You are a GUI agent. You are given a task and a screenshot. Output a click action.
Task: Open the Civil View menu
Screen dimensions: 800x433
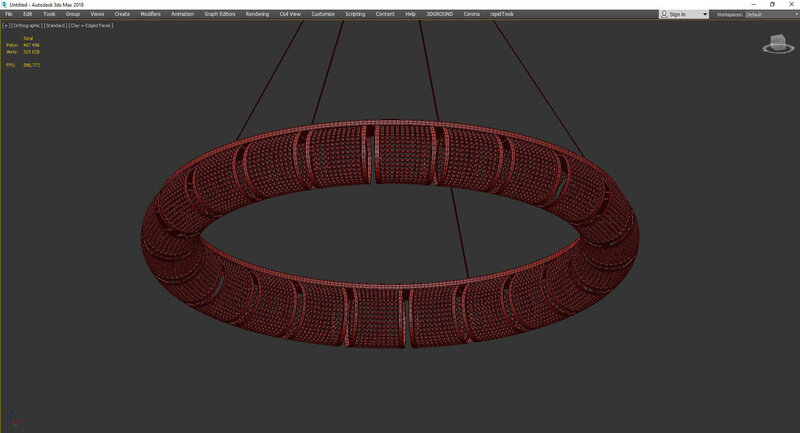pyautogui.click(x=290, y=15)
